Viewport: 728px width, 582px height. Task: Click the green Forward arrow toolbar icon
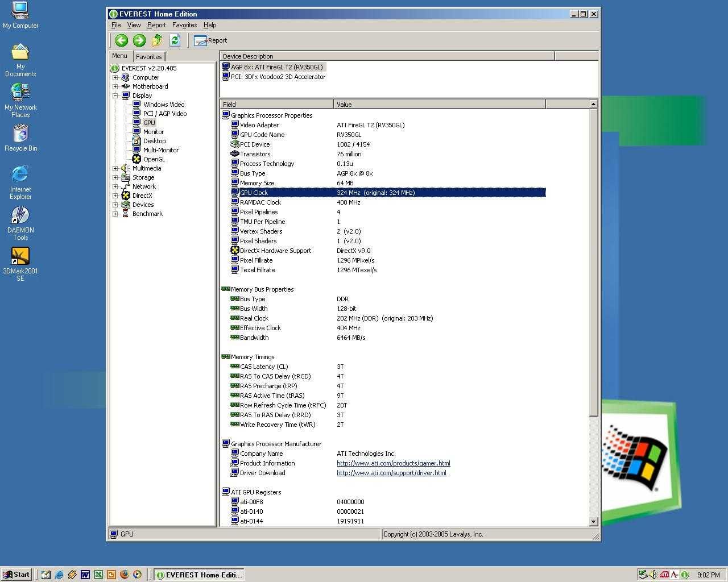pyautogui.click(x=139, y=40)
